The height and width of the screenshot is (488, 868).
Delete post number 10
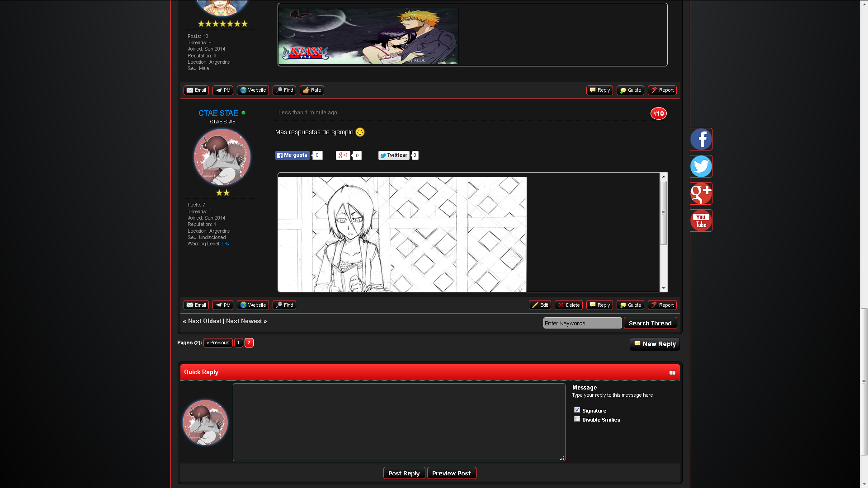click(568, 305)
